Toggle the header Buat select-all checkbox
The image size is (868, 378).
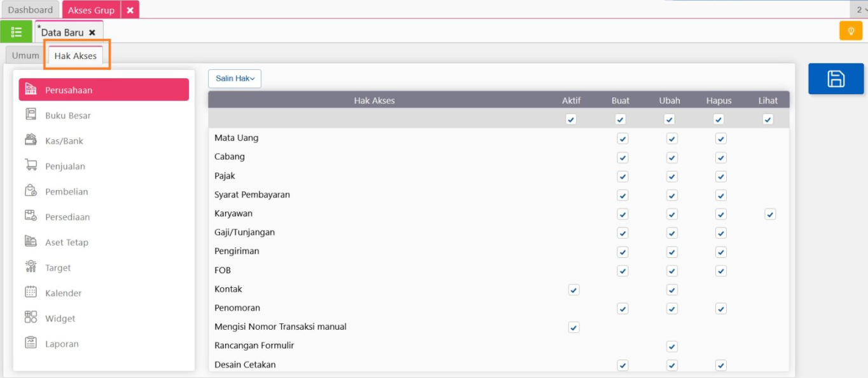click(620, 119)
